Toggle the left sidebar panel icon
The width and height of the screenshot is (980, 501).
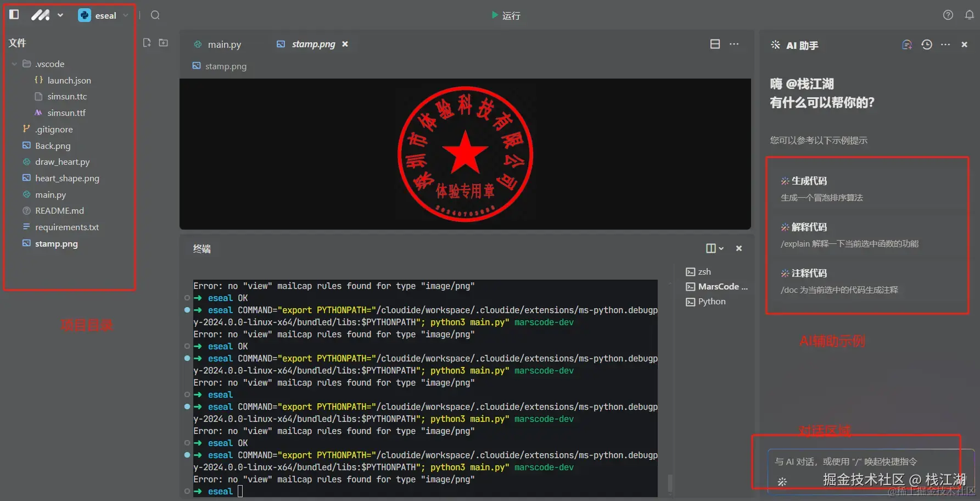14,15
